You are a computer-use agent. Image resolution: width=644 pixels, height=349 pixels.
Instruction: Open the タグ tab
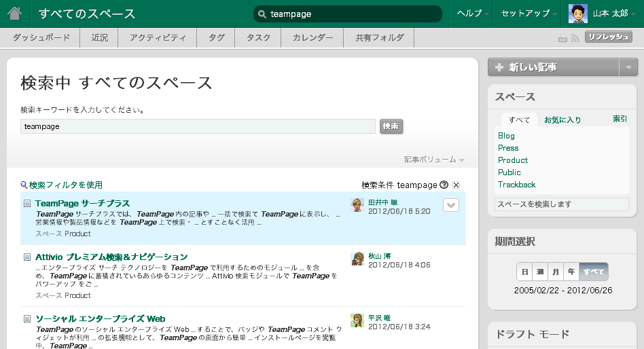[216, 38]
